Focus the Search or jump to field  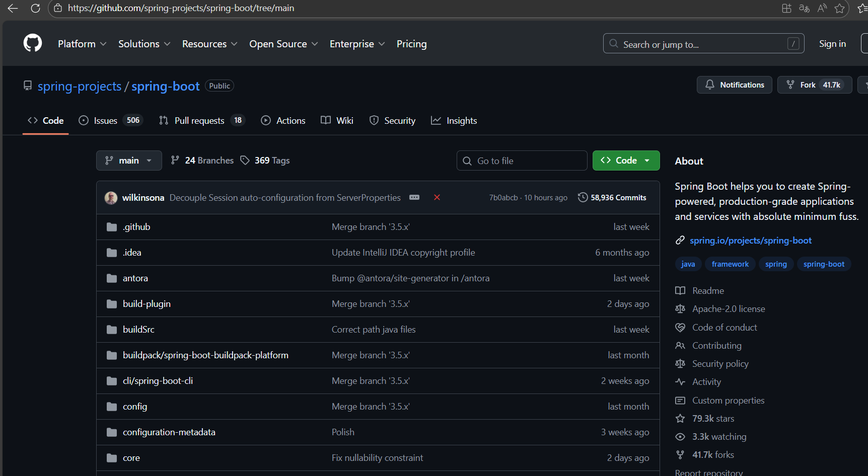(703, 44)
